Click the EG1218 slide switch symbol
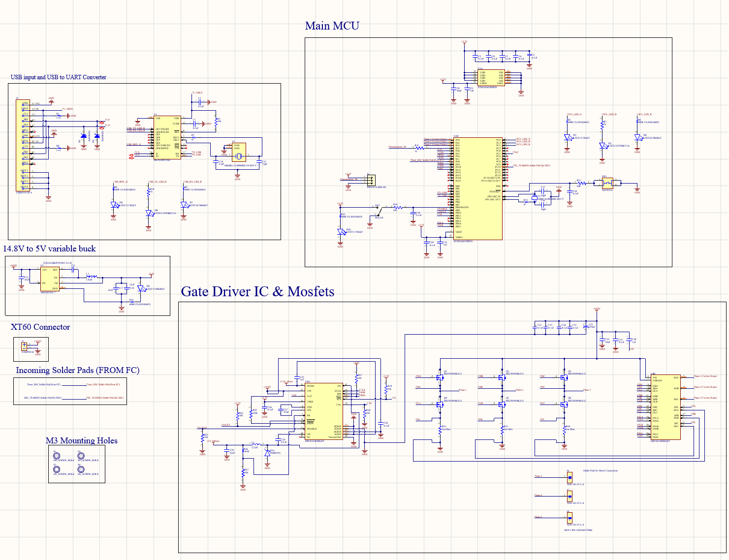729x560 pixels. tap(377, 208)
